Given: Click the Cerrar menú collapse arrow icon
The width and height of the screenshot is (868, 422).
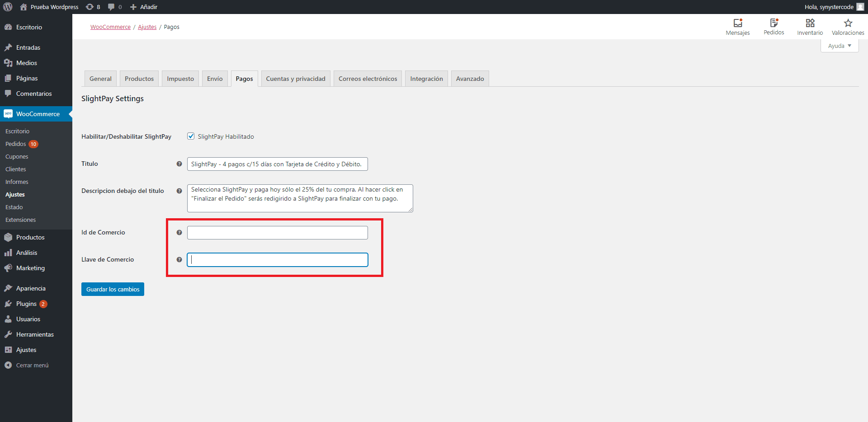Looking at the screenshot, I should point(8,365).
